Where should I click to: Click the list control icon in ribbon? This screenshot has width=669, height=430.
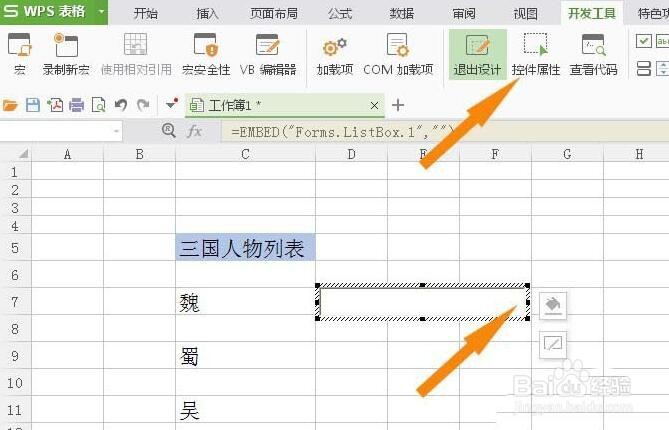(643, 68)
